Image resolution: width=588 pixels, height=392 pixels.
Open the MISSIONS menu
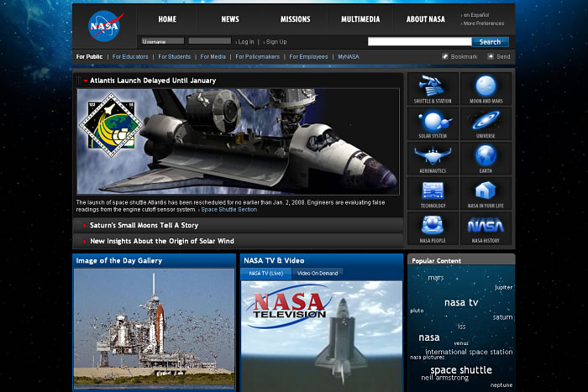coord(295,19)
